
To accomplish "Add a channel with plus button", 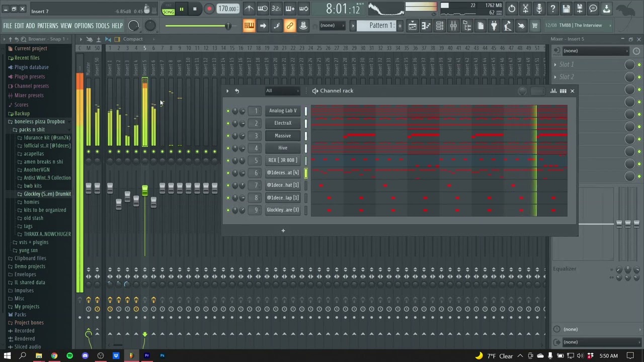I will (x=283, y=231).
